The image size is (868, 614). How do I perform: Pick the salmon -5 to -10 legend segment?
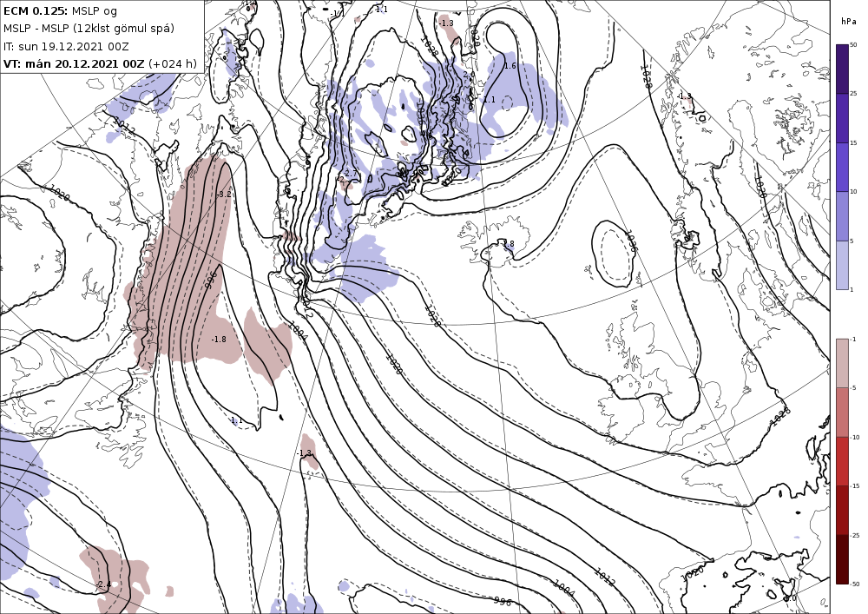(x=842, y=412)
